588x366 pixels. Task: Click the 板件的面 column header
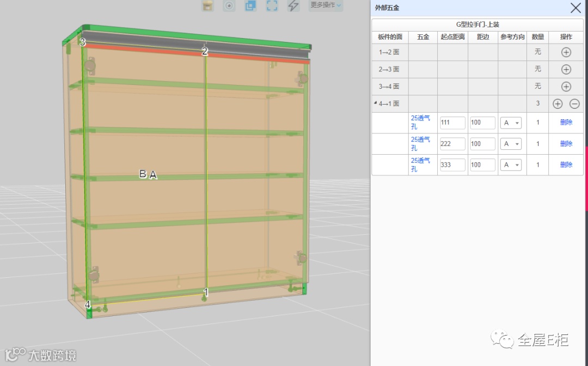pyautogui.click(x=390, y=36)
